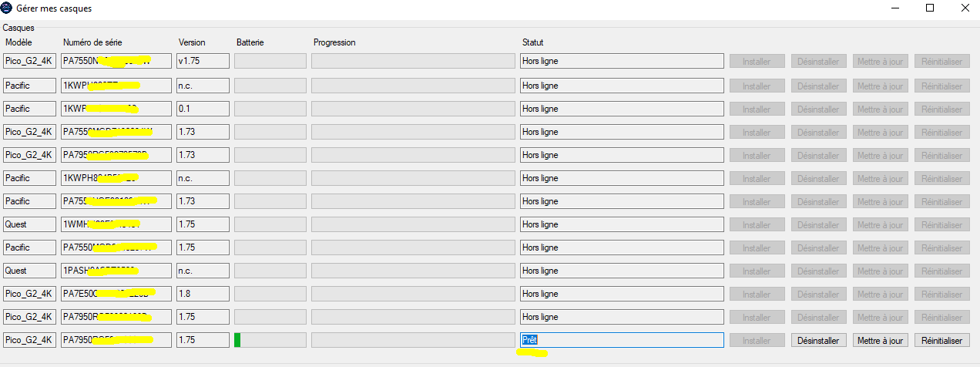
Task: Click the 'Modèle' column header
Action: pos(18,42)
